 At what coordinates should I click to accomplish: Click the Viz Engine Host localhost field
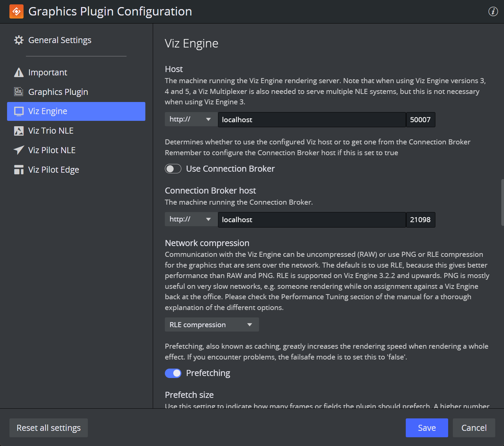coord(312,119)
